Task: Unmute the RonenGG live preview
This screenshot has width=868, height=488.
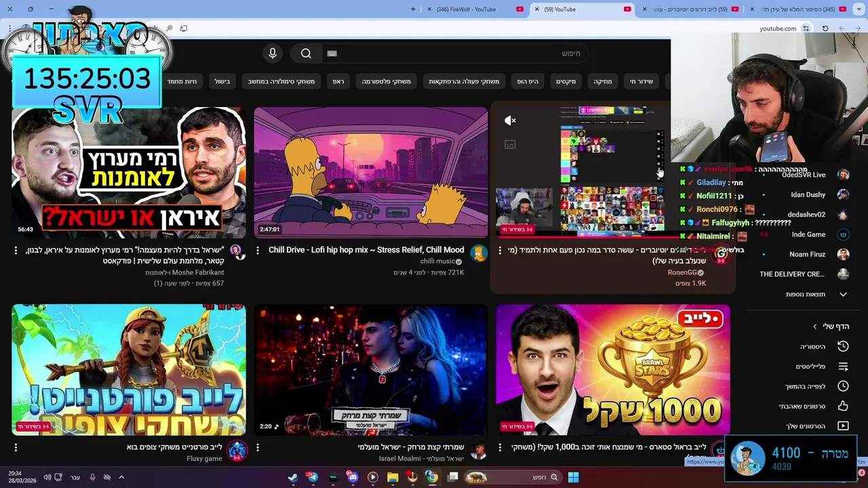Action: (x=510, y=121)
